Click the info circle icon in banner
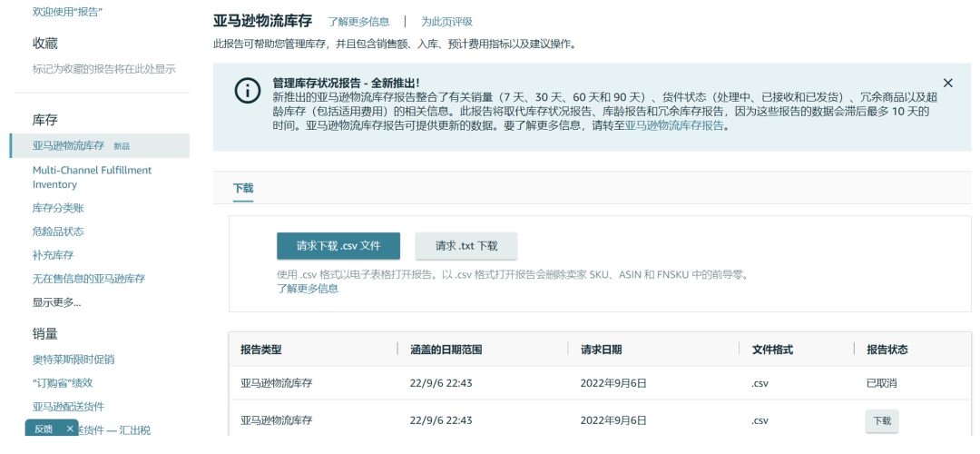The width and height of the screenshot is (980, 454). (248, 91)
